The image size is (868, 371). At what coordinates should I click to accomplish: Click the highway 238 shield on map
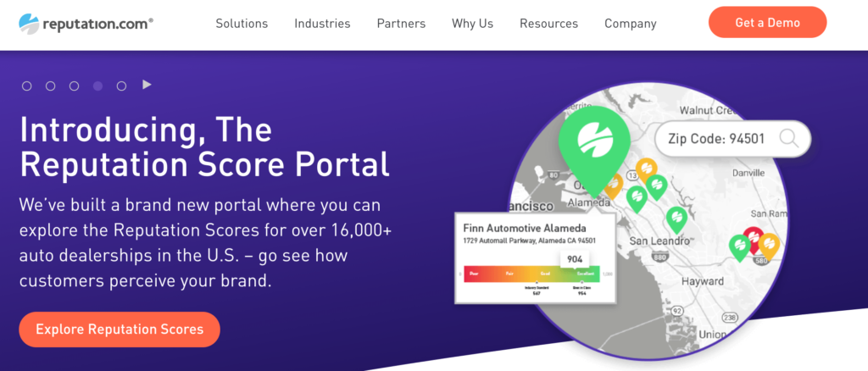point(730,317)
